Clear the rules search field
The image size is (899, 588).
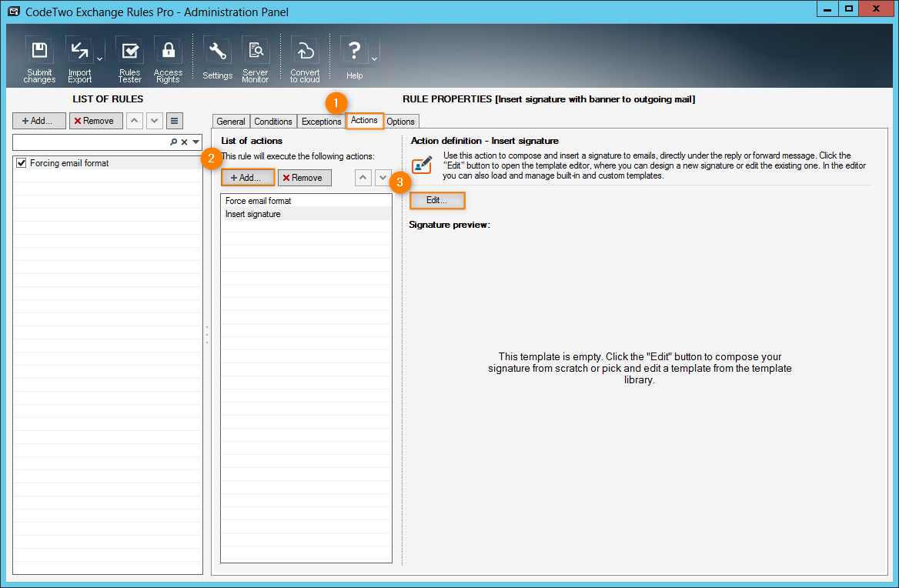(184, 142)
